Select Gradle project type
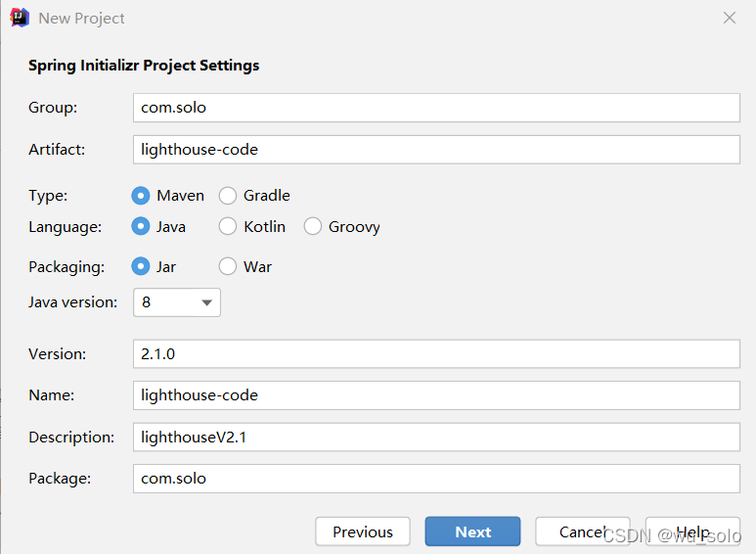The width and height of the screenshot is (756, 554). tap(228, 196)
